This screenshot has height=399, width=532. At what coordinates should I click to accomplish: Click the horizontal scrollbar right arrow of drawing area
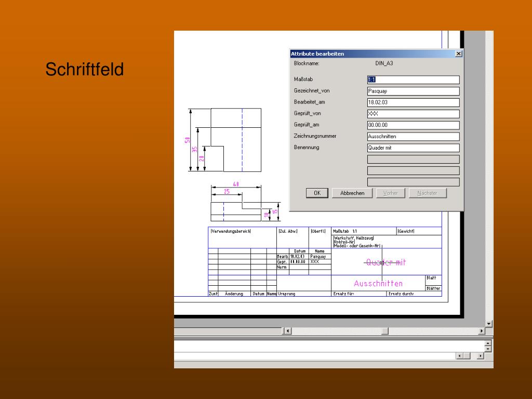[482, 331]
